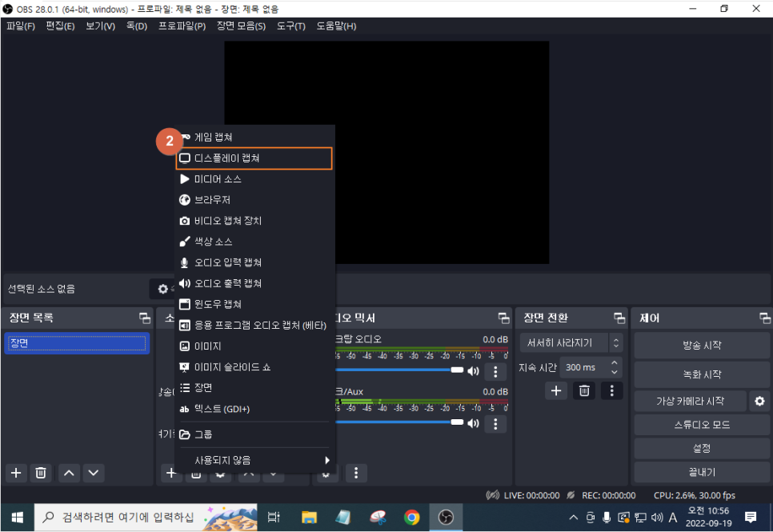Select 색상 소스 menu entry
This screenshot has height=532, width=773.
pyautogui.click(x=254, y=242)
